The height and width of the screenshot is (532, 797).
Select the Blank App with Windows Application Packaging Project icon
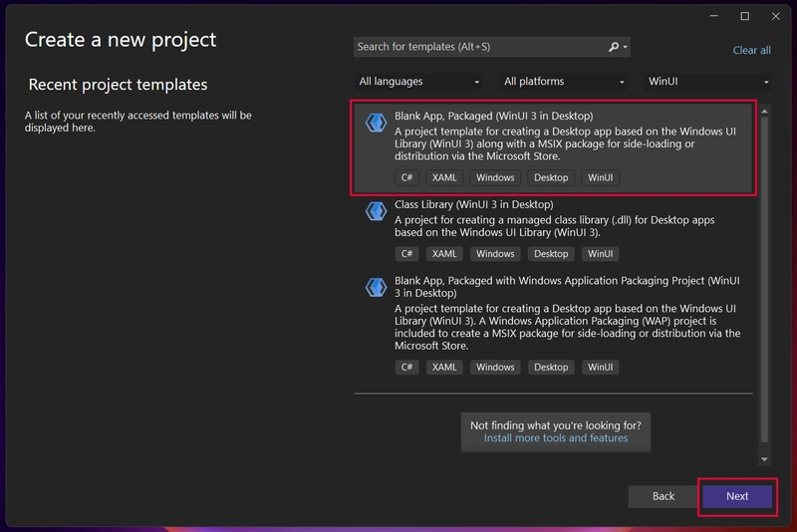tap(377, 287)
